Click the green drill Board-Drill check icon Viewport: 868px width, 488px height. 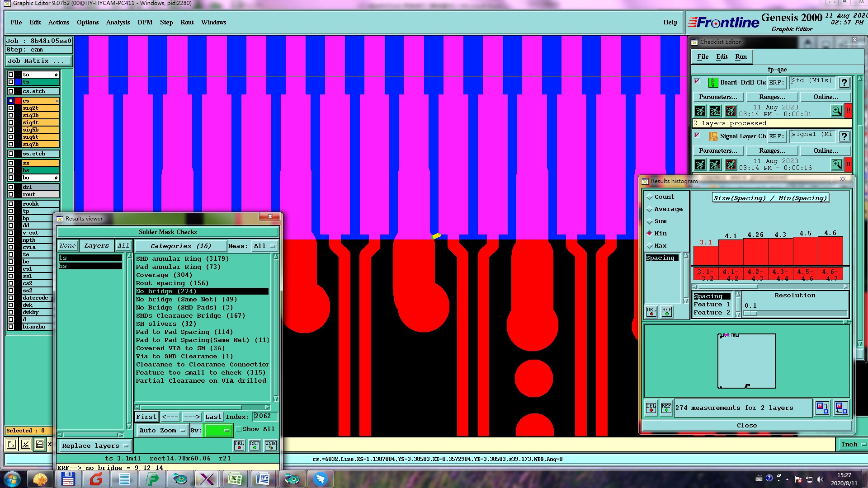pos(713,83)
